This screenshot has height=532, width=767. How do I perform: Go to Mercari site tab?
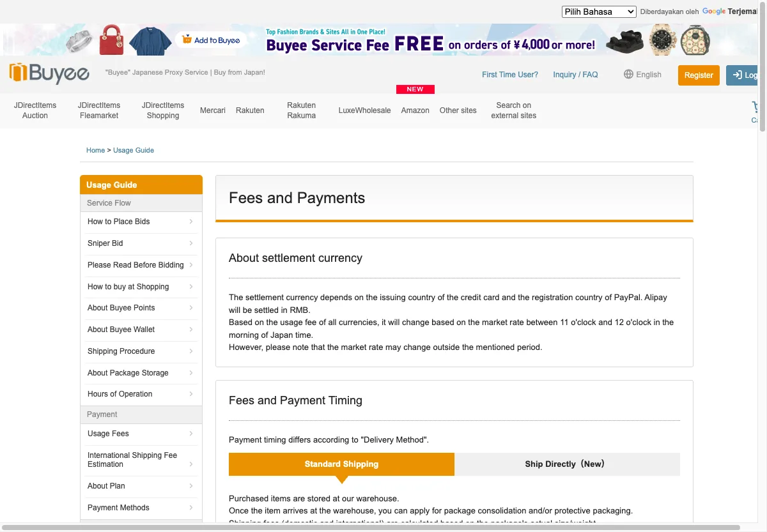(x=213, y=110)
